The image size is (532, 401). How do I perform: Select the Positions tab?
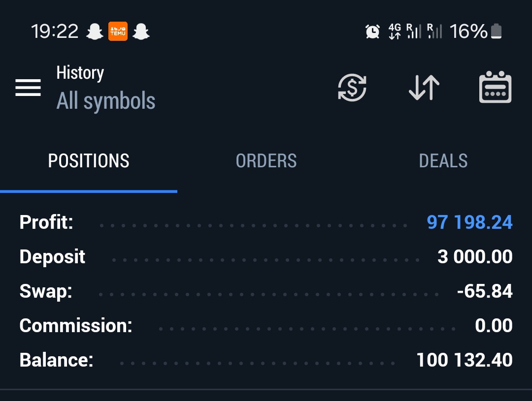click(x=89, y=161)
